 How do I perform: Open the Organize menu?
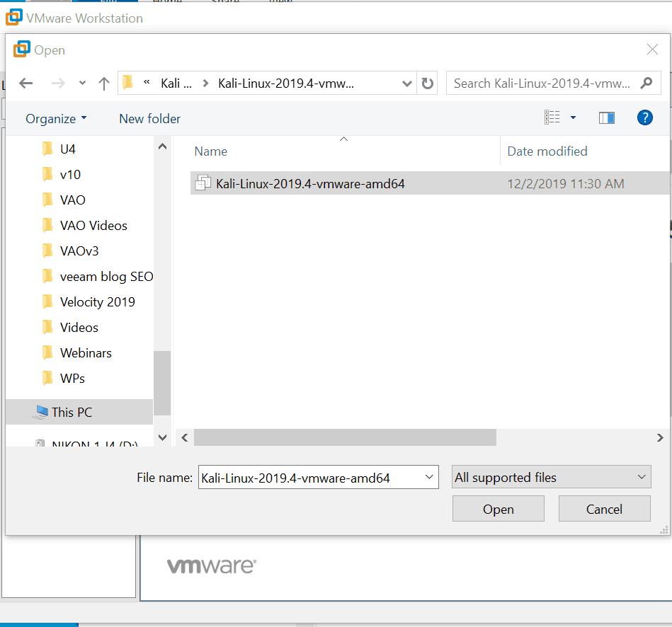(56, 119)
